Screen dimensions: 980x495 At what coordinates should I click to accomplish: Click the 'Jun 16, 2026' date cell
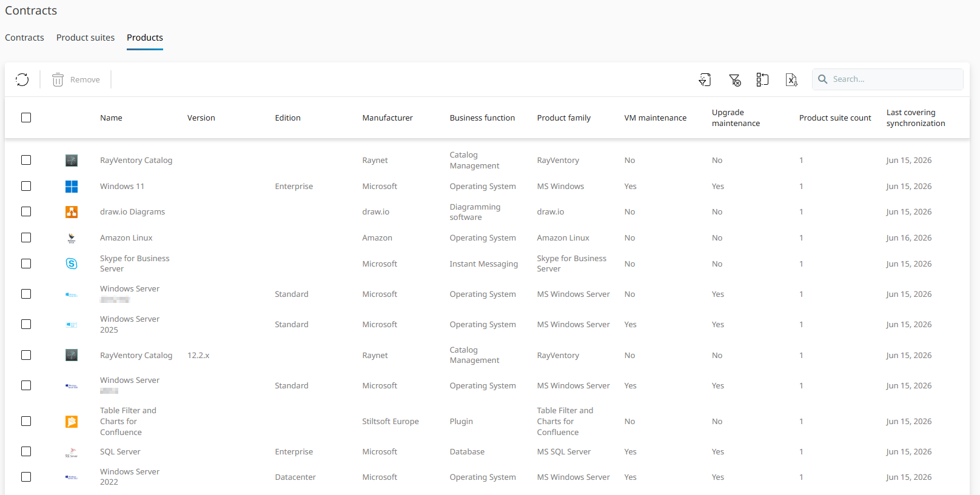(908, 238)
